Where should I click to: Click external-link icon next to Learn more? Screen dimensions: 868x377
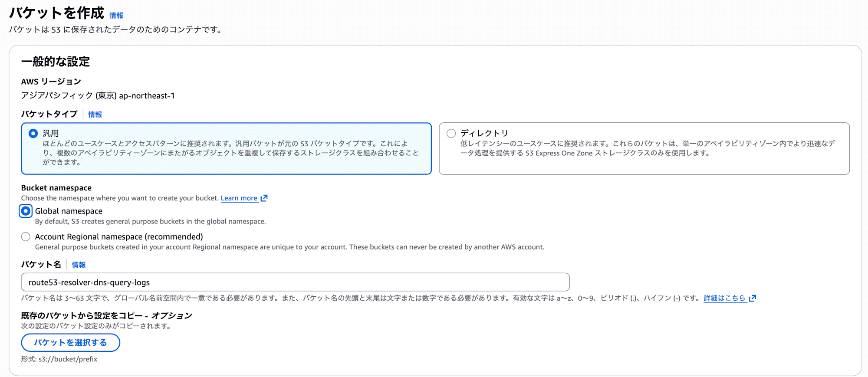(264, 198)
